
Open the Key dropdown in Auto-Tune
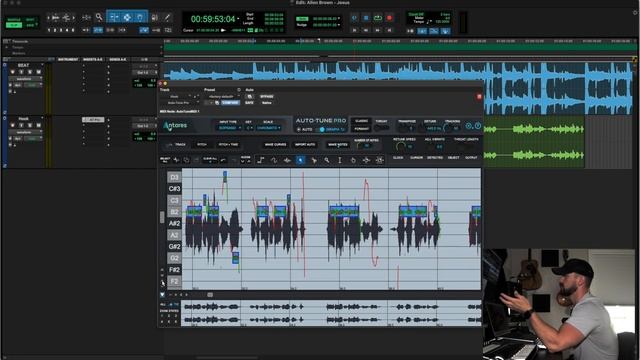click(x=249, y=128)
